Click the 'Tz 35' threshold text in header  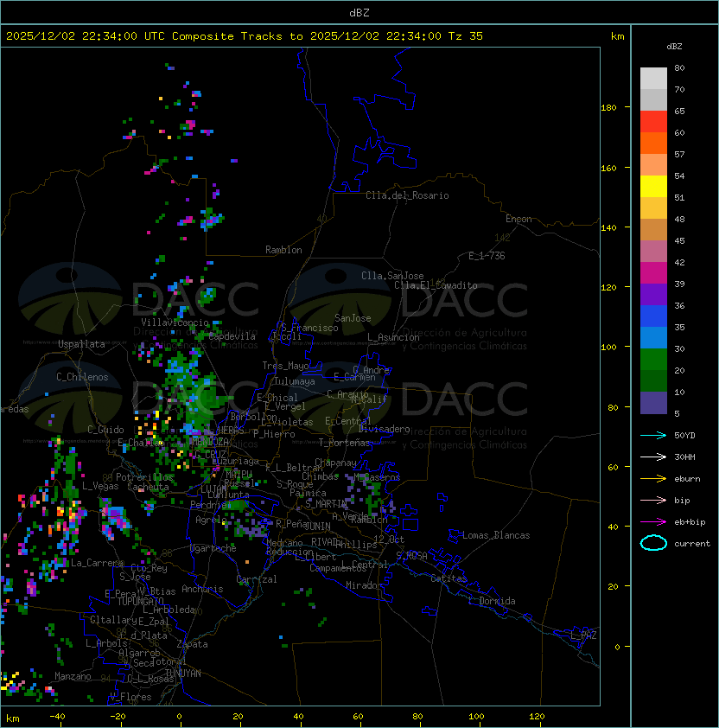pos(466,36)
